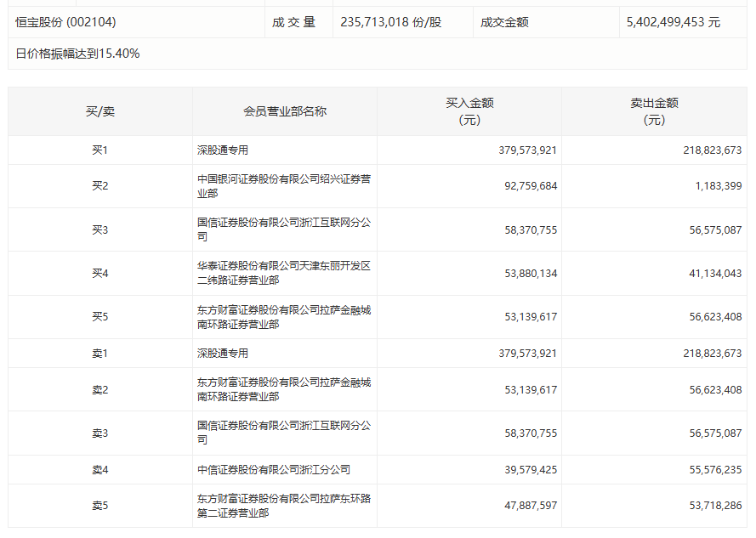This screenshot has height=538, width=756.
Task: Click the 会员营业部名称 column header
Action: (286, 110)
